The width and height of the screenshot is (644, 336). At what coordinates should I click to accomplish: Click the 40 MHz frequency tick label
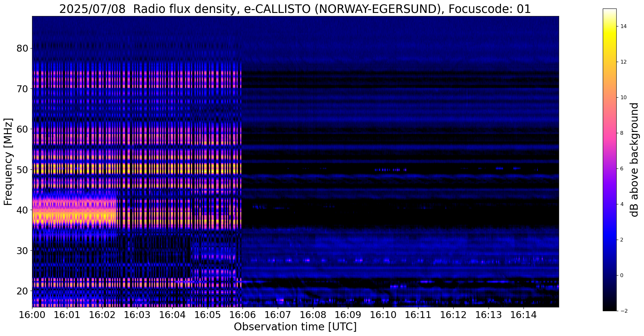[x=22, y=210]
